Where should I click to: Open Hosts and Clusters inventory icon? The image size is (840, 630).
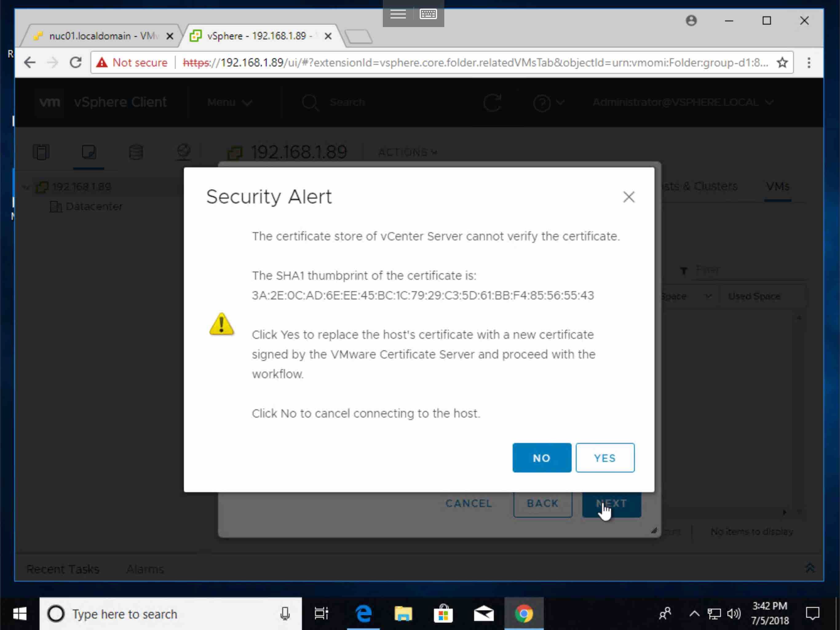tap(41, 152)
